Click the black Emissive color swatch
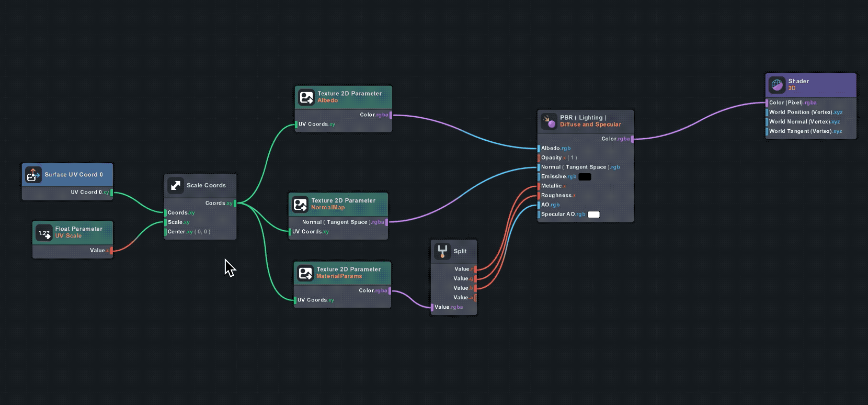This screenshot has height=405, width=868. pos(585,177)
